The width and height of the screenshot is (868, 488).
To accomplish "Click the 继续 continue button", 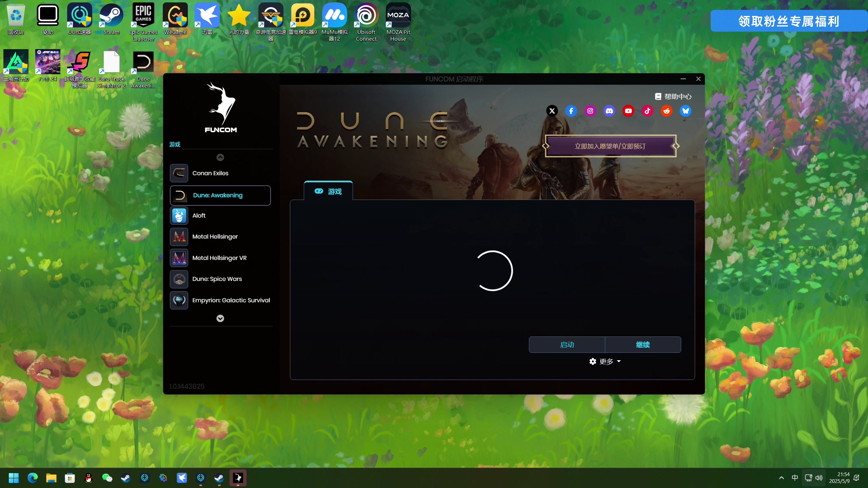I will click(643, 345).
